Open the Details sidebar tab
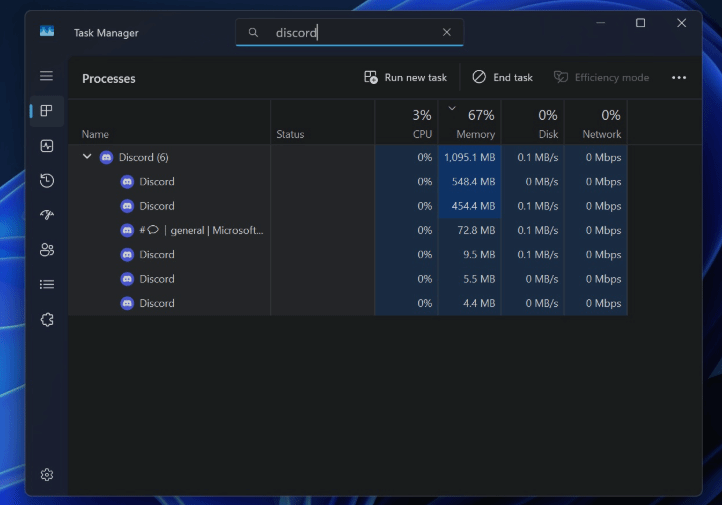Screen dimensions: 722x505 click(x=47, y=284)
